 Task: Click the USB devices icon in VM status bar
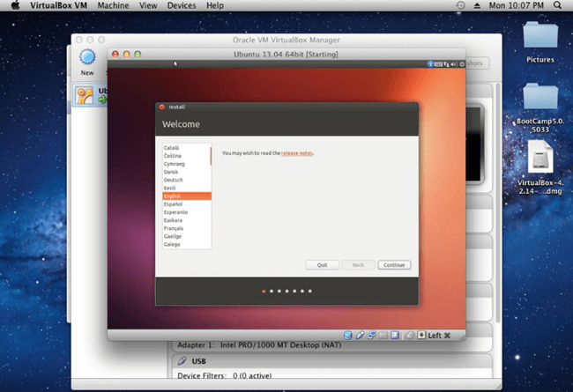tap(360, 335)
